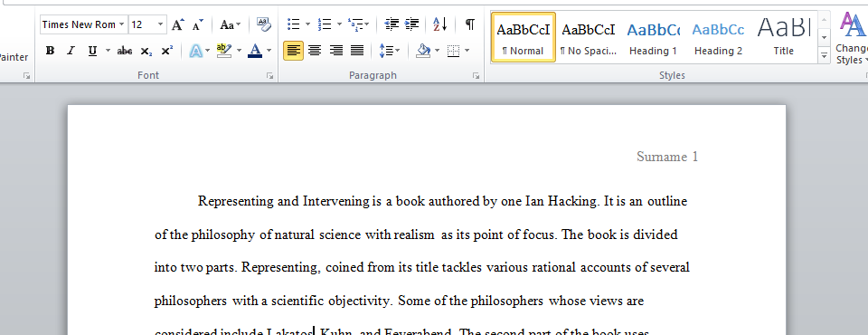This screenshot has width=868, height=335.
Task: Apply paragraph shading color
Action: [423, 51]
